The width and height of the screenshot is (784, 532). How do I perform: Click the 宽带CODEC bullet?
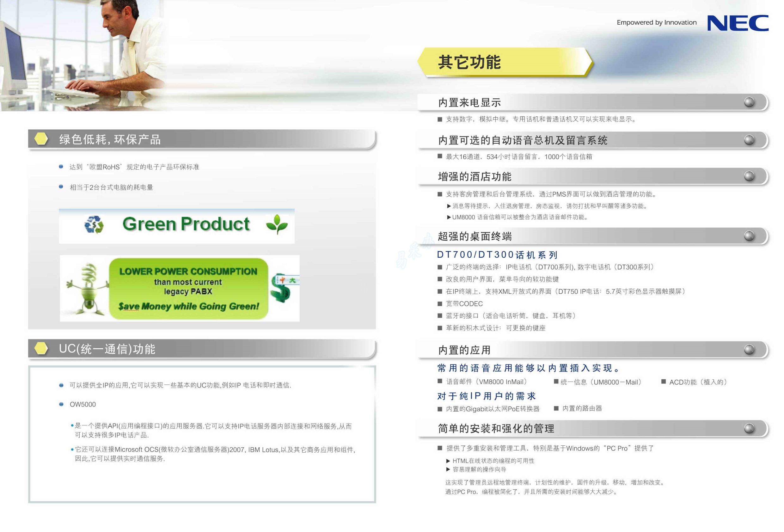464,303
